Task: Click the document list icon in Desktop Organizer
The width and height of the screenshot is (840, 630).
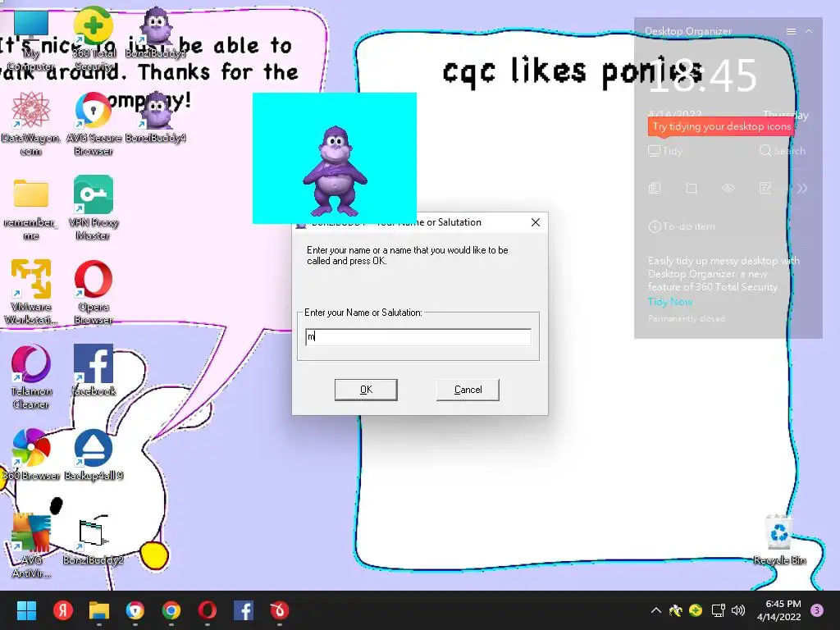Action: click(x=655, y=188)
